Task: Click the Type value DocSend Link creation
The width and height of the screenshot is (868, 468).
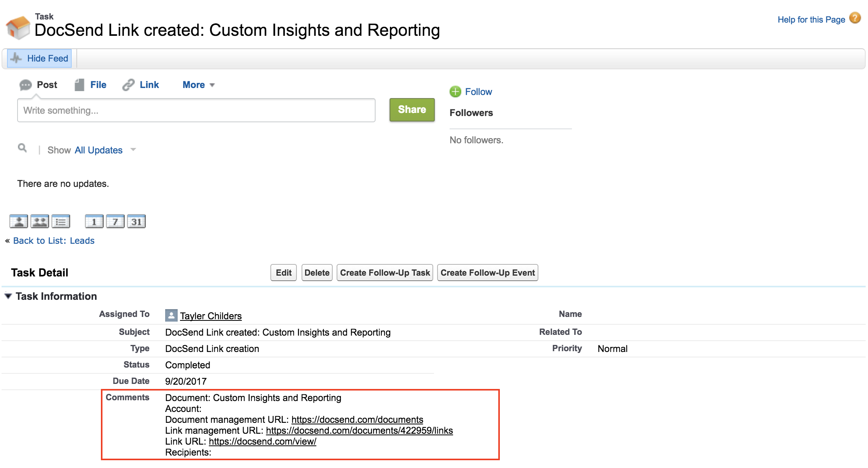Action: coord(212,348)
